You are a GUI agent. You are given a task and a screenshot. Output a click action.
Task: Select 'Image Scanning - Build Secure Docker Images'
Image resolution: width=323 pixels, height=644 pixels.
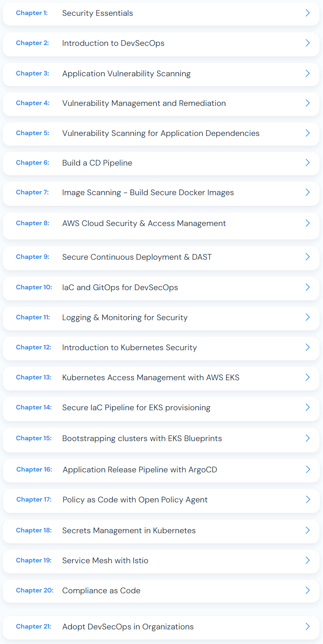[148, 192]
